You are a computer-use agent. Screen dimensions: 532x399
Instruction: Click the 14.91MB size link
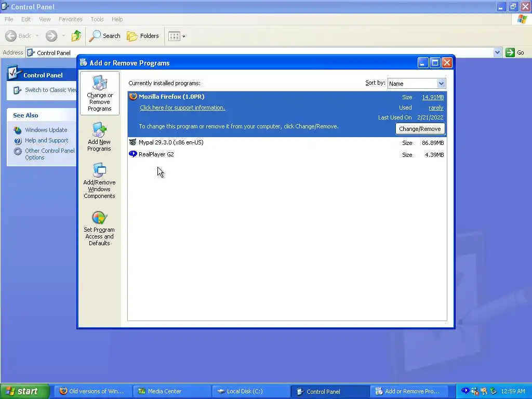pyautogui.click(x=433, y=97)
